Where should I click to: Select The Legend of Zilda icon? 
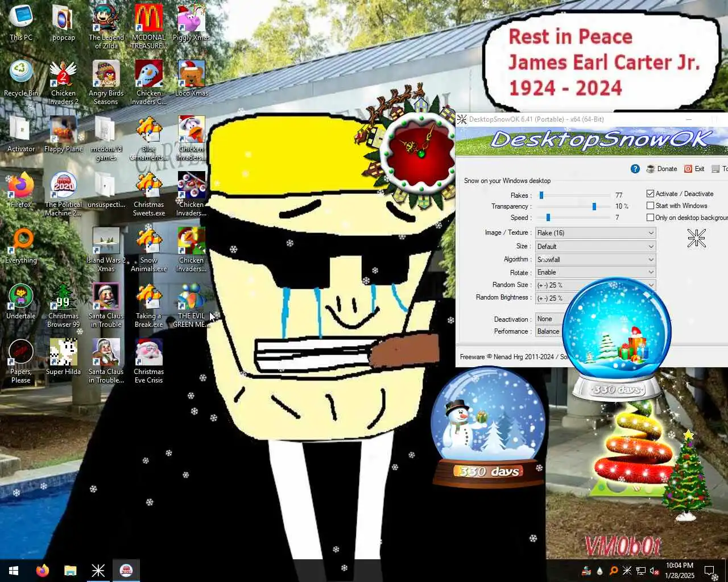click(106, 27)
